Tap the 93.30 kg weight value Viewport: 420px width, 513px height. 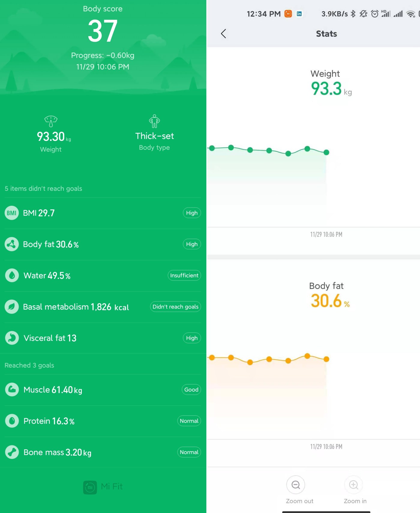54,137
